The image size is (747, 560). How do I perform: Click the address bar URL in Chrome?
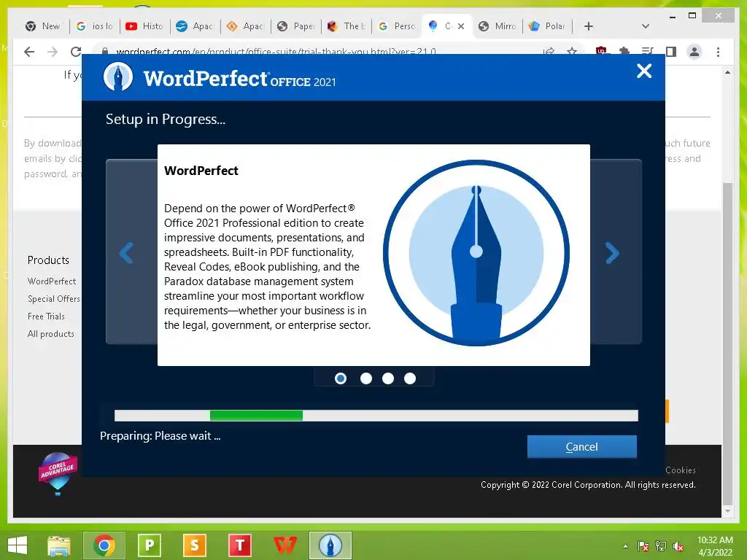[276, 51]
